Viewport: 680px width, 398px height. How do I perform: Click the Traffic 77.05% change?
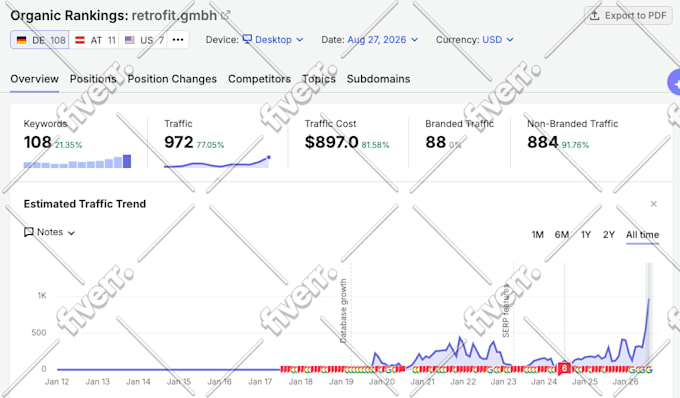pos(210,145)
